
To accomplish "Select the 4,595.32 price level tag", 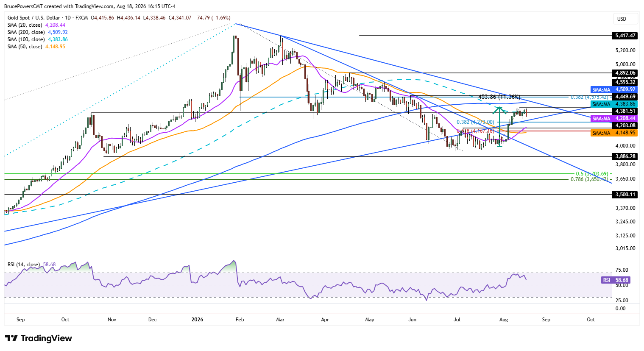I will (626, 82).
